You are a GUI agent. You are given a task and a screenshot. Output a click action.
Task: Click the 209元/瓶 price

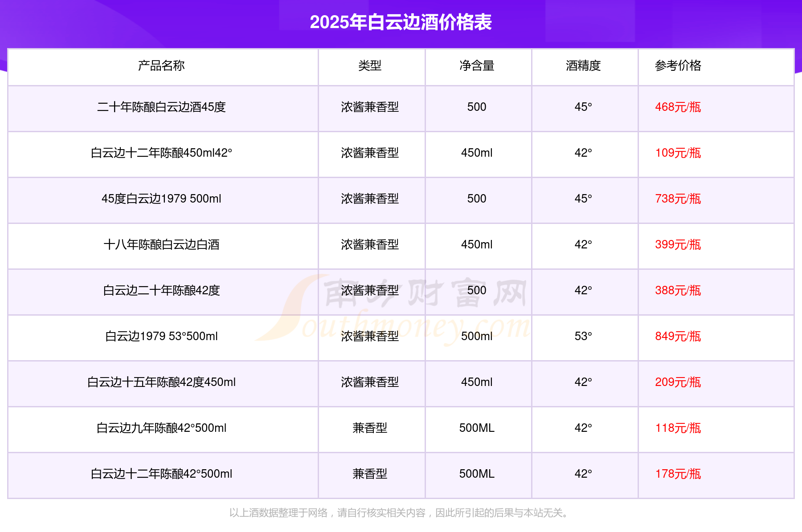click(x=678, y=382)
